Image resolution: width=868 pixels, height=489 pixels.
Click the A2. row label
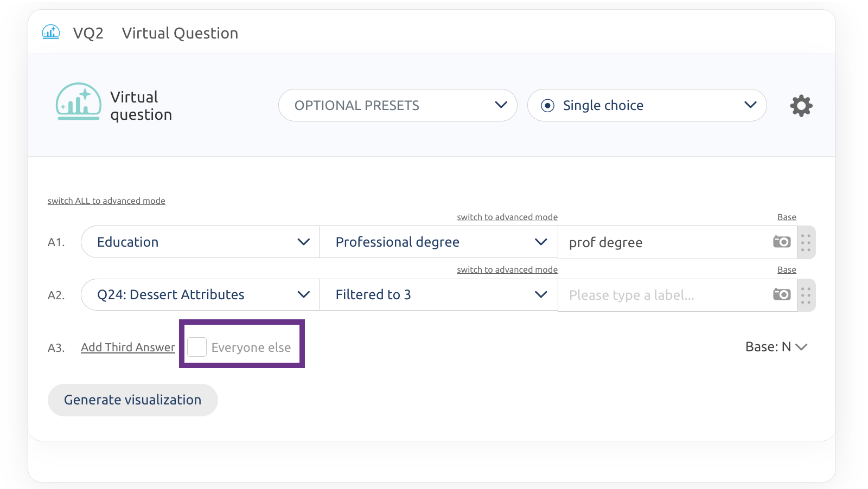[56, 295]
